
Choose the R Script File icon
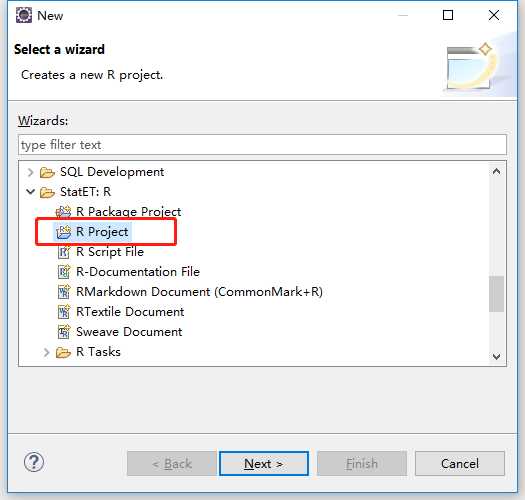click(x=64, y=252)
